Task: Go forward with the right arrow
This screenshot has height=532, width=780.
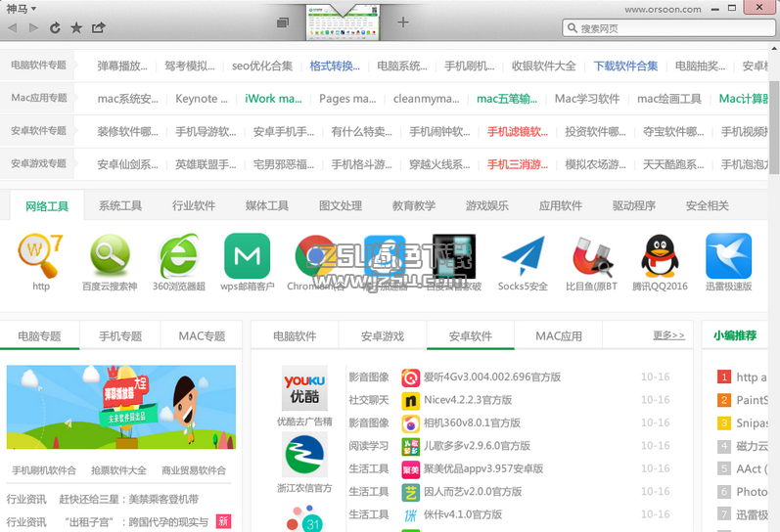Action: point(33,27)
